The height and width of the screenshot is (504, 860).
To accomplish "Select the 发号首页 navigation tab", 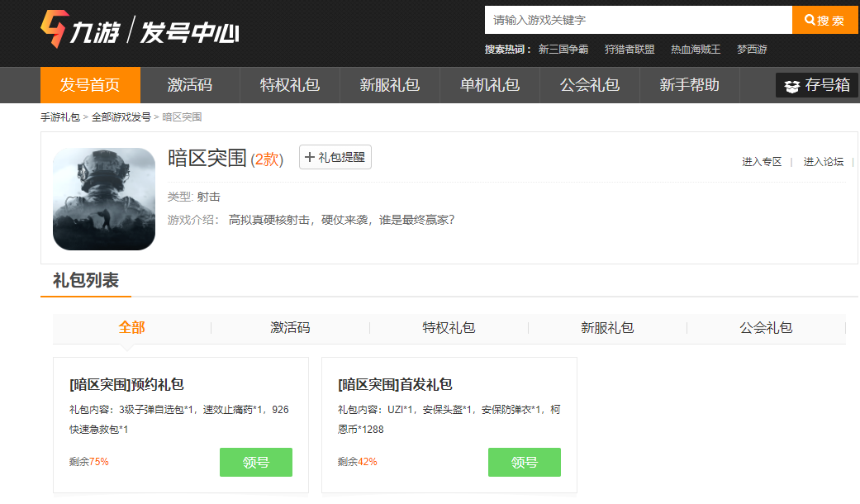I will coord(90,85).
